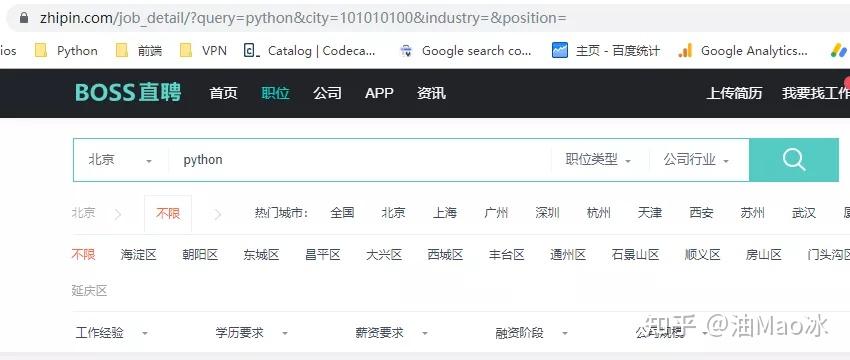This screenshot has height=360, width=850.
Task: Open the 资讯 navigation item
Action: click(x=431, y=93)
